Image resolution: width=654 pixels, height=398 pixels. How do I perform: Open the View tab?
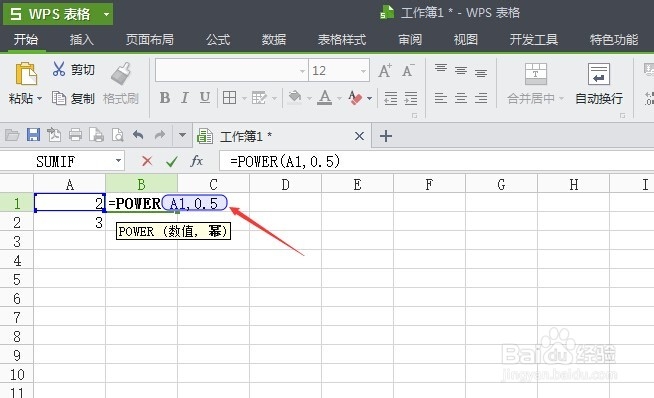(x=465, y=40)
